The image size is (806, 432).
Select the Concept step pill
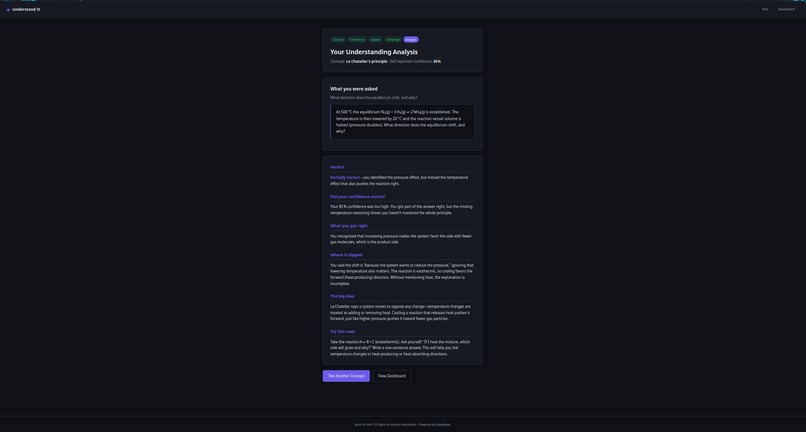click(338, 40)
